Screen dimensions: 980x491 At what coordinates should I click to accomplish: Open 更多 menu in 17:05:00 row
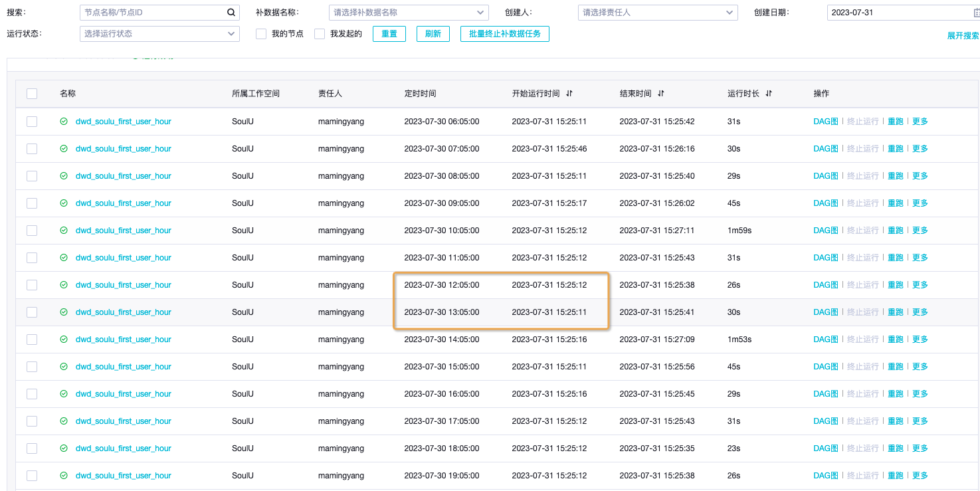[x=920, y=421]
